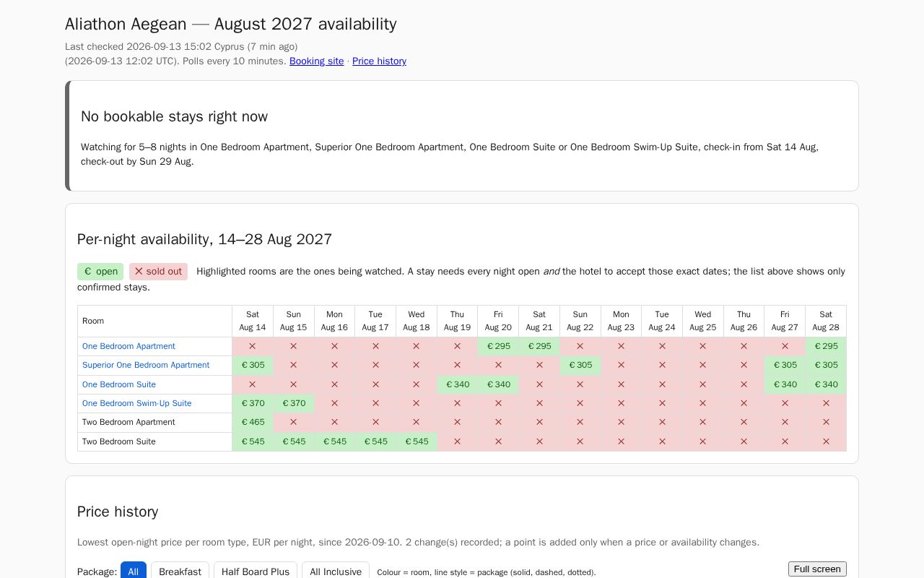
Task: Select the Half Board Plus package filter
Action: [256, 571]
